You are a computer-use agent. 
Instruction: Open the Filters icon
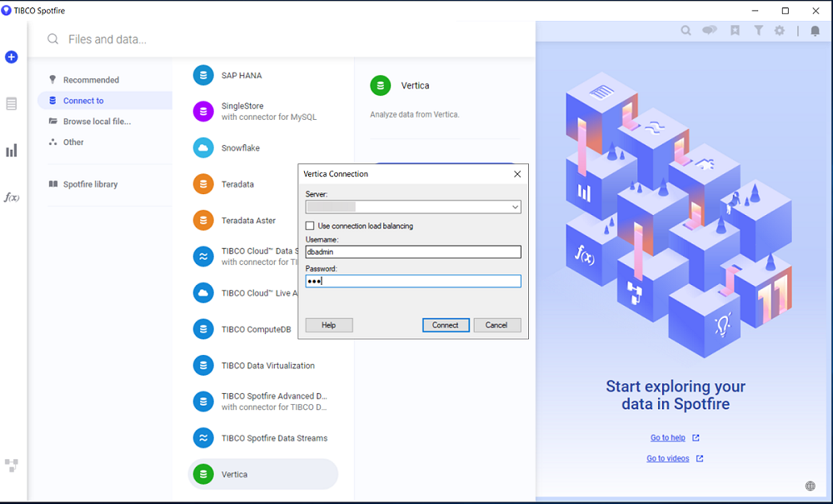pos(758,30)
